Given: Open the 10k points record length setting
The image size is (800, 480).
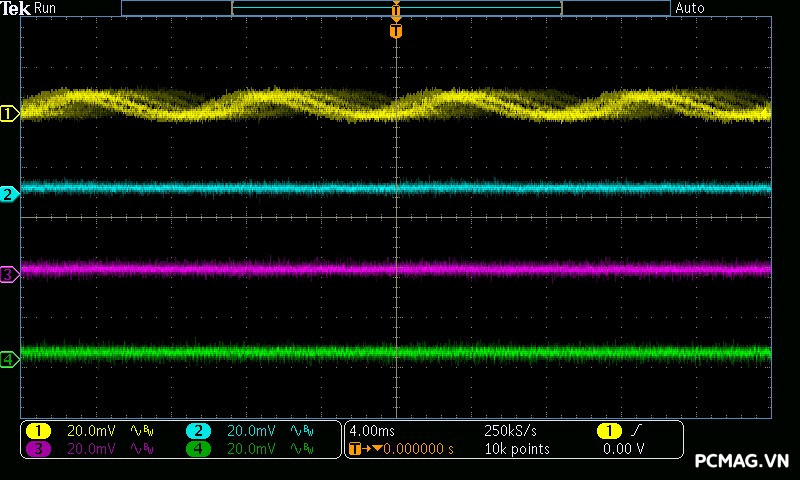Looking at the screenshot, I should point(516,449).
